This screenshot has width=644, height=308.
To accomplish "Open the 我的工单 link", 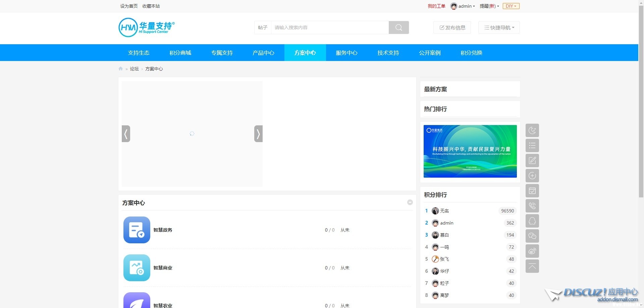I will pyautogui.click(x=436, y=6).
